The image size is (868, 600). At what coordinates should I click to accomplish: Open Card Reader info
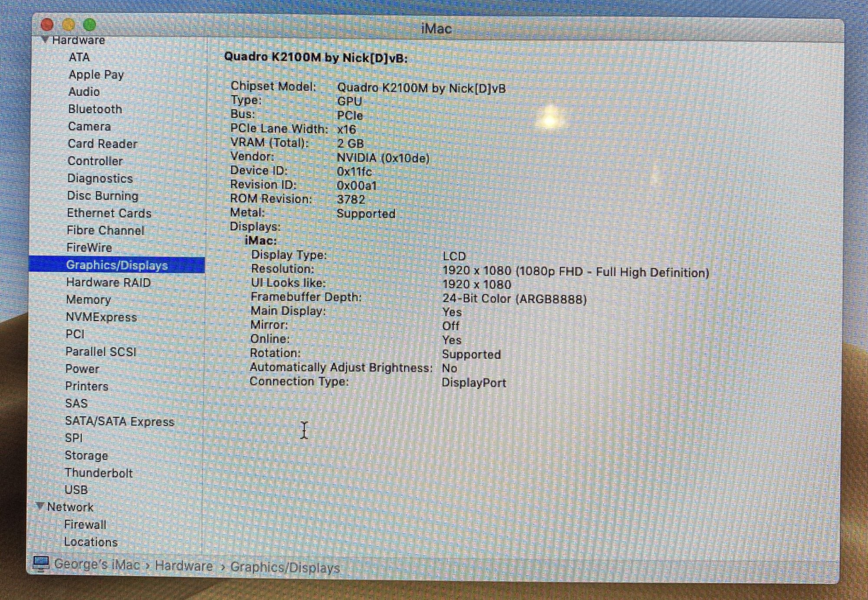102,144
